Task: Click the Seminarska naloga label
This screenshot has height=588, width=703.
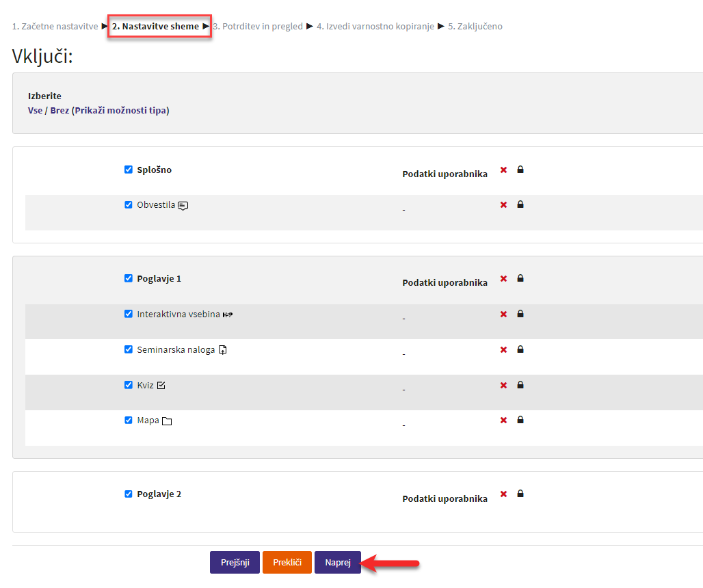Action: pos(176,349)
